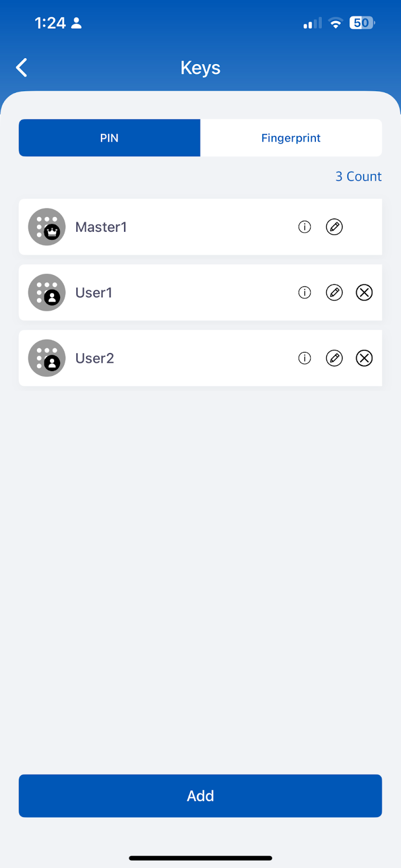Delete the User1 PIN key

[364, 292]
